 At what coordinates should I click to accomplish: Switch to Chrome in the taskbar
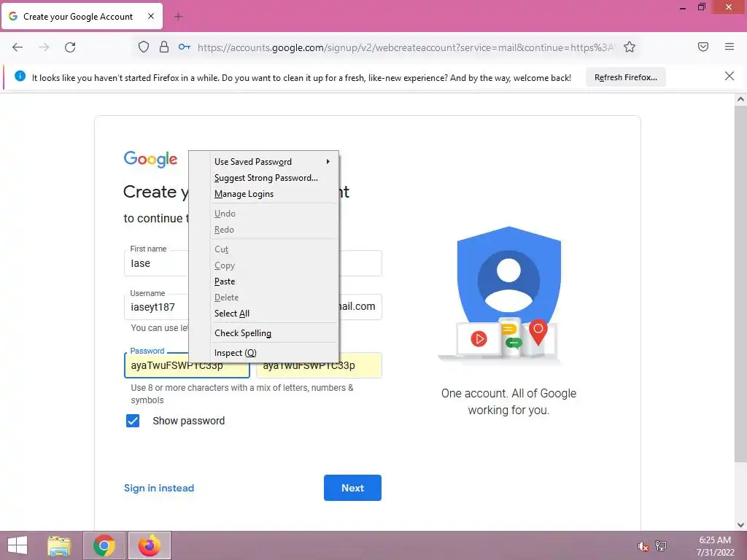pyautogui.click(x=104, y=545)
